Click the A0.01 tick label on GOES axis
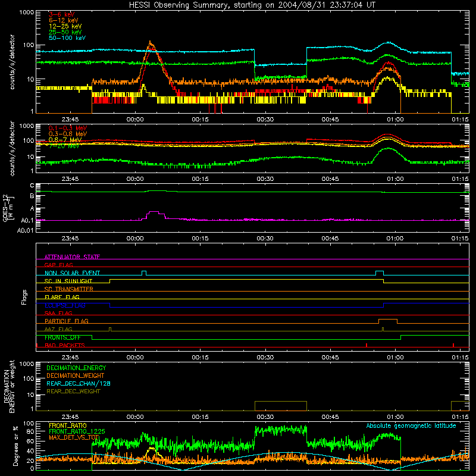Screen dimensions: 476x476 25,231
